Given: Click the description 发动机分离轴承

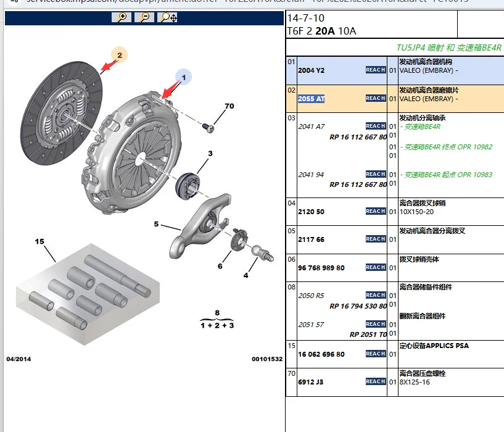Looking at the screenshot, I should 423,118.
